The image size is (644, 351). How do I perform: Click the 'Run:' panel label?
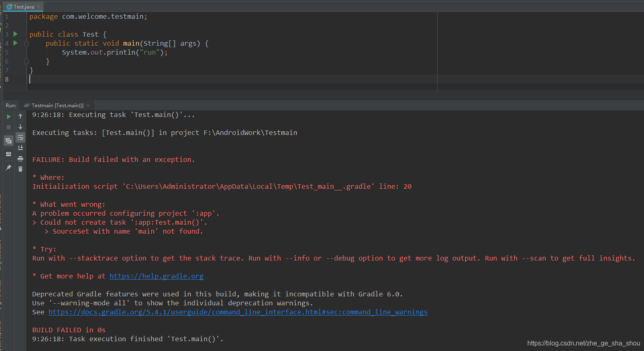click(x=11, y=106)
